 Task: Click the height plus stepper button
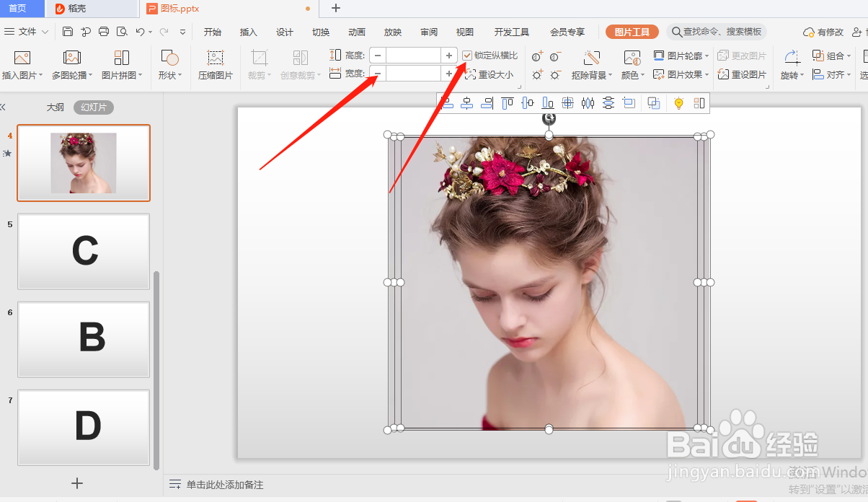(x=449, y=56)
